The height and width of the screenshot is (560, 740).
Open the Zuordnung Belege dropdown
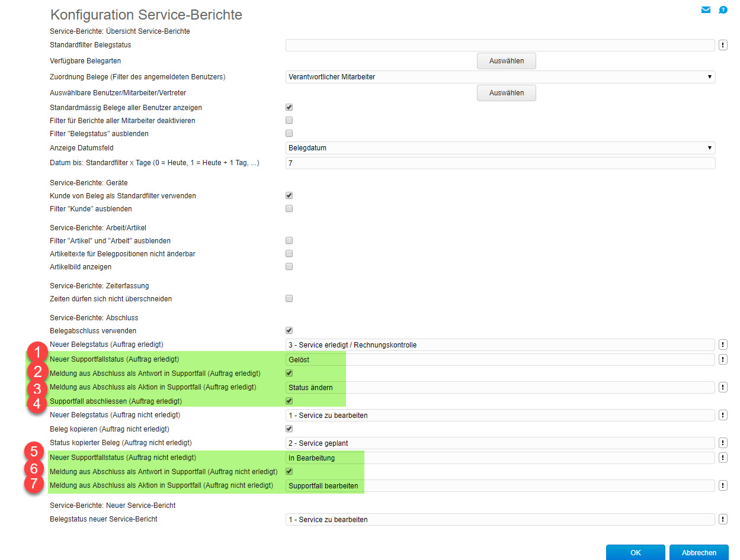pos(500,77)
